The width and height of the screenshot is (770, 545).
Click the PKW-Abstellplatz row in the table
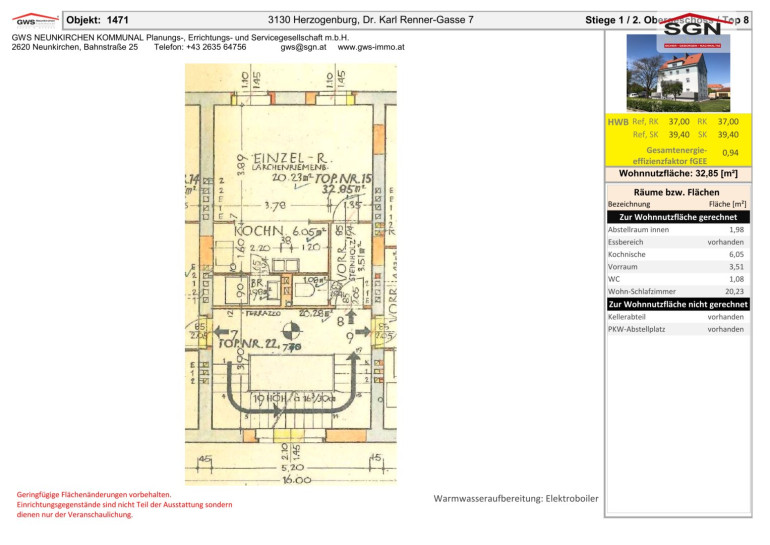[x=677, y=329]
